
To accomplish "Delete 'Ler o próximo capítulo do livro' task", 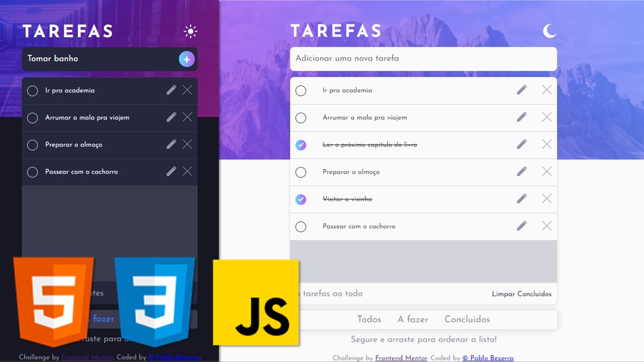I will (547, 144).
